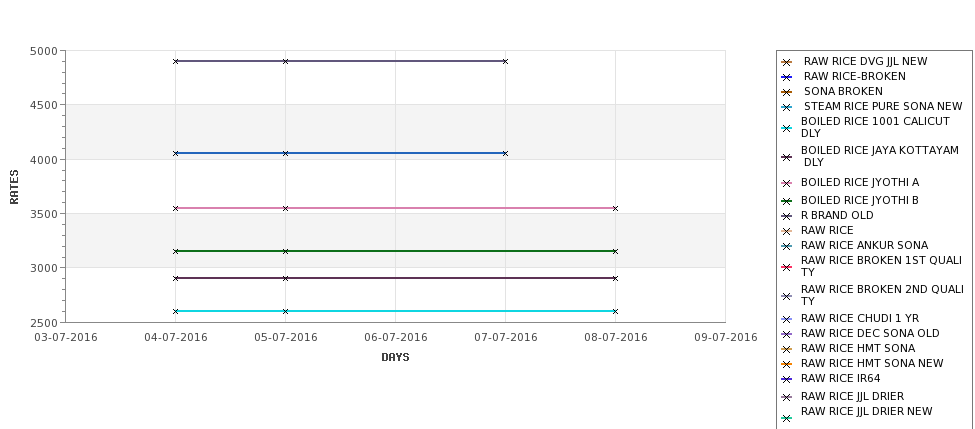Click the green 3150 line point at 05-07-2016
Screen dimensions: 975x429
[x=285, y=251]
